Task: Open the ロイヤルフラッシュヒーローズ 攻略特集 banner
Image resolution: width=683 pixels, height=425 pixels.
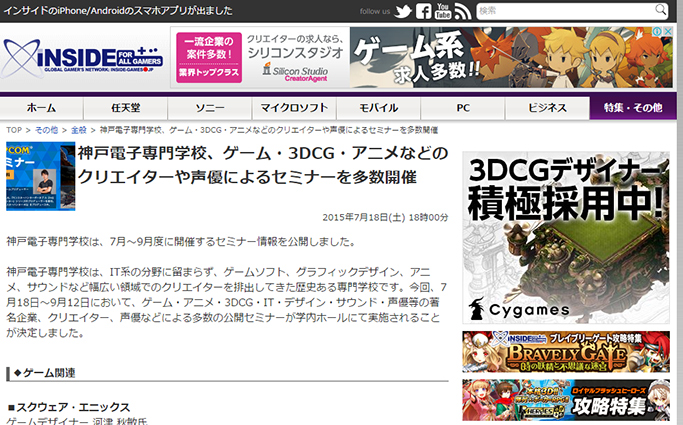Action: (566, 400)
